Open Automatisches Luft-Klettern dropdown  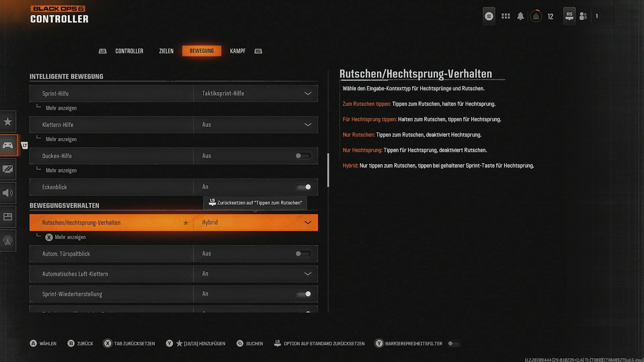point(255,274)
